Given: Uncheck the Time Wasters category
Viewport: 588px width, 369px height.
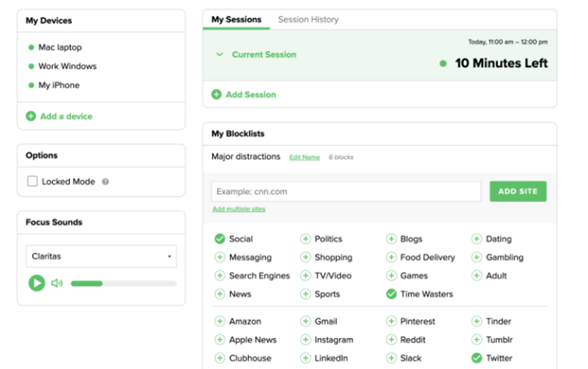Looking at the screenshot, I should (391, 294).
